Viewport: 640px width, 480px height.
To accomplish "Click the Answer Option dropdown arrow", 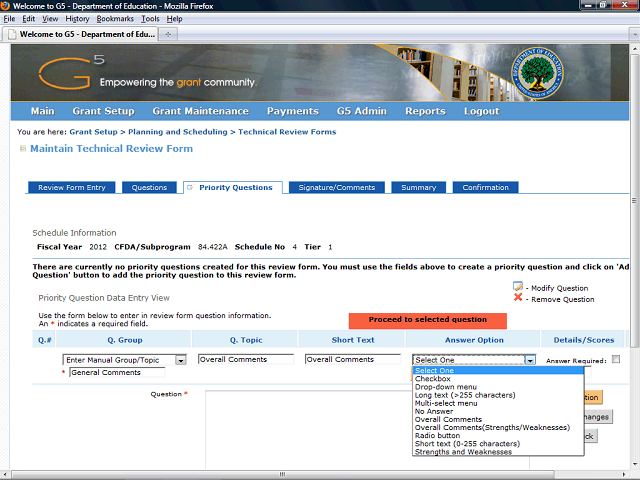I will [x=530, y=360].
